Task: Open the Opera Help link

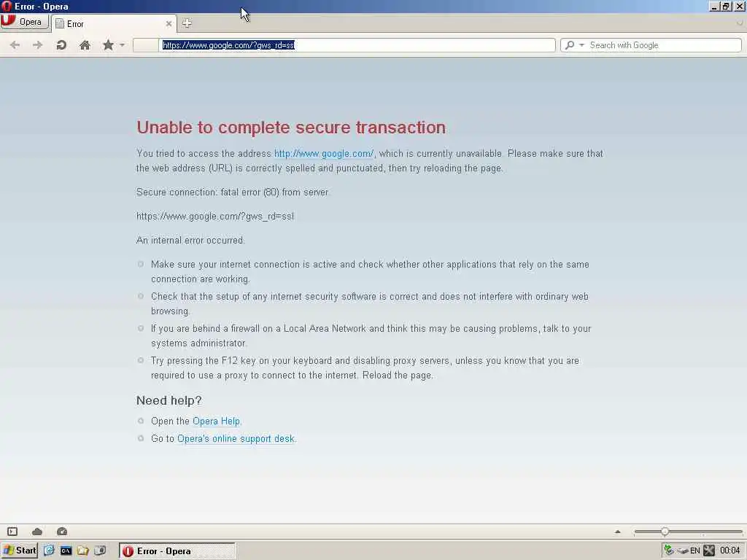Action: (x=216, y=421)
